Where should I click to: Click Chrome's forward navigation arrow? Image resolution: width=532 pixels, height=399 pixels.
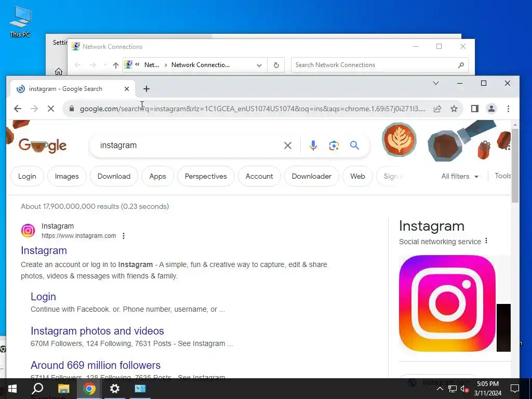tap(34, 109)
